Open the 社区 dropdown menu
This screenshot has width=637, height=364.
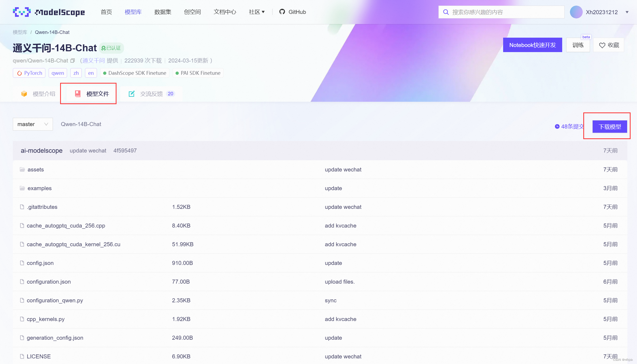(x=257, y=12)
